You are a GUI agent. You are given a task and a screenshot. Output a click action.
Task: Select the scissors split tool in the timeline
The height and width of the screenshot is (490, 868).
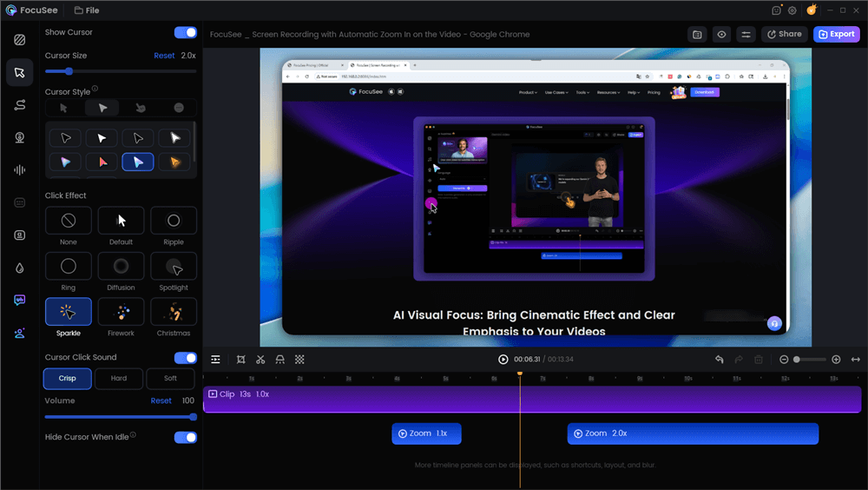click(x=260, y=359)
